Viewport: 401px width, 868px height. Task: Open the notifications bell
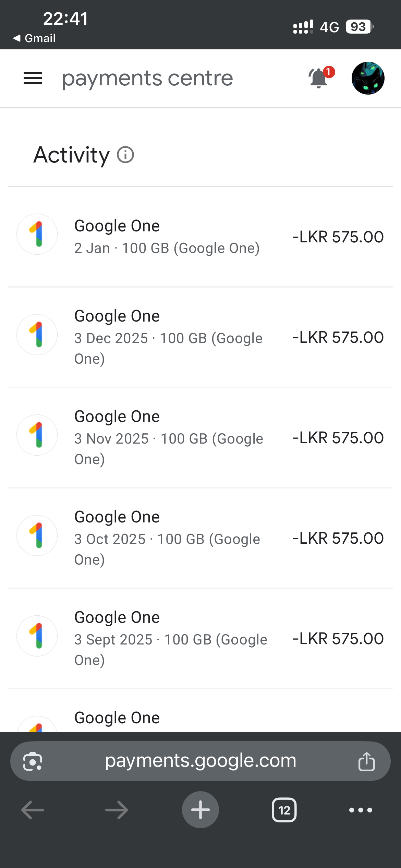[319, 78]
